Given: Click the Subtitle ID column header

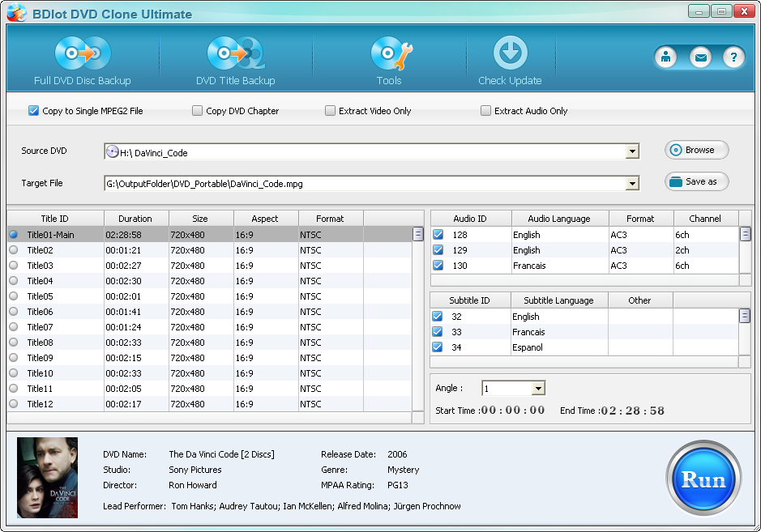Looking at the screenshot, I should tap(470, 300).
